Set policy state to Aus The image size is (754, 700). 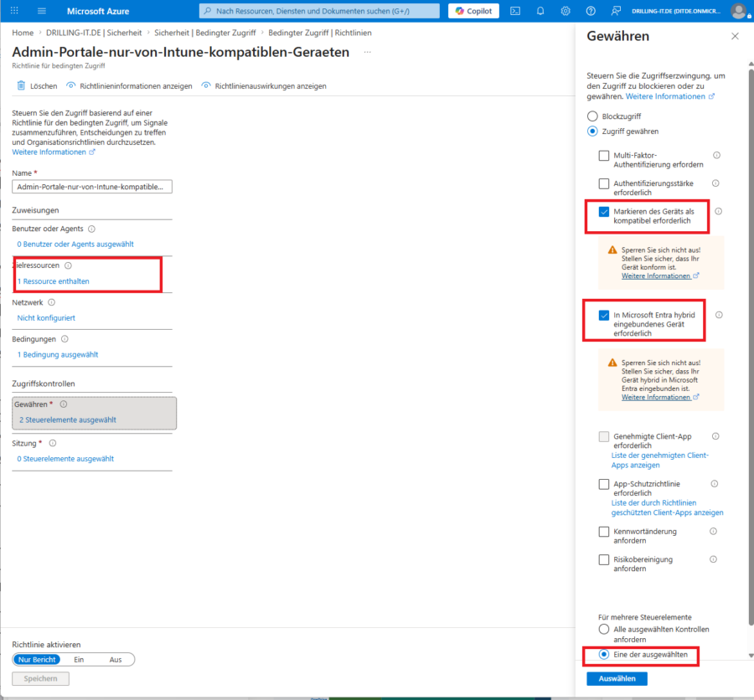tap(116, 660)
